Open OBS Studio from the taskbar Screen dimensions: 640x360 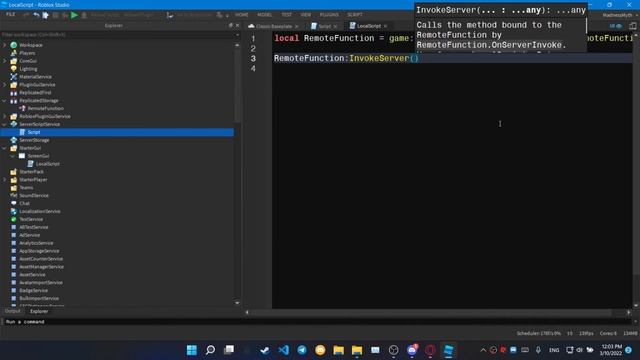coord(393,350)
